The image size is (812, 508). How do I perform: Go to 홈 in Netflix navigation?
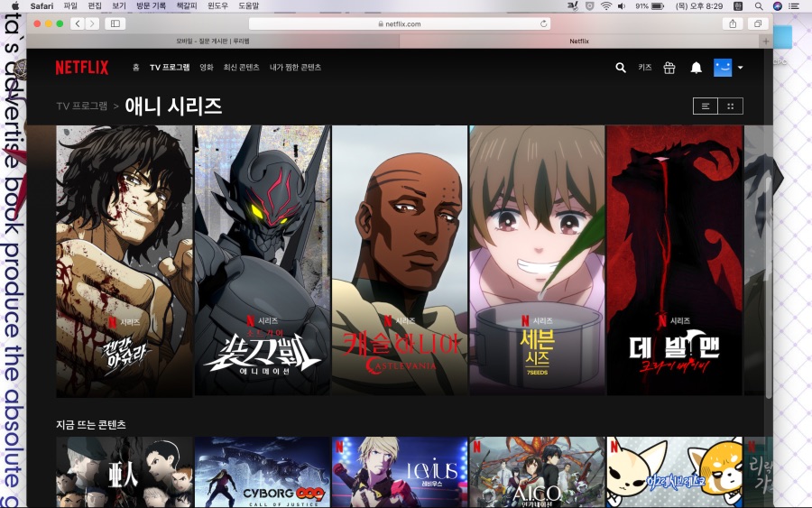(x=135, y=68)
